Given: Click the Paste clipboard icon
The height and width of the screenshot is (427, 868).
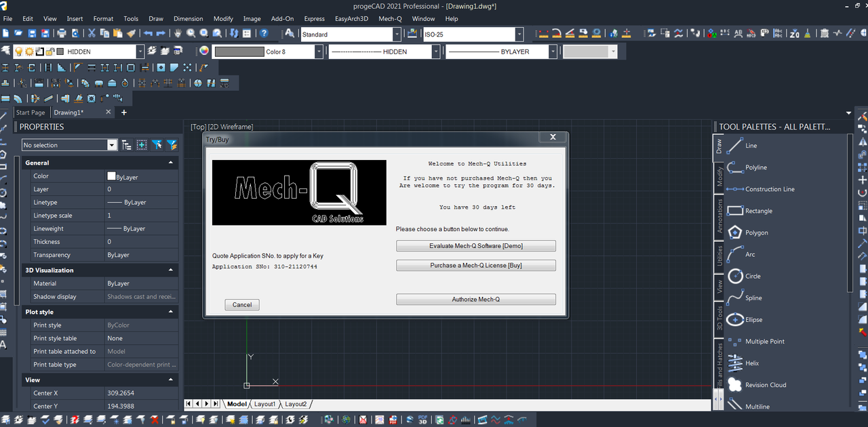Looking at the screenshot, I should (x=118, y=33).
